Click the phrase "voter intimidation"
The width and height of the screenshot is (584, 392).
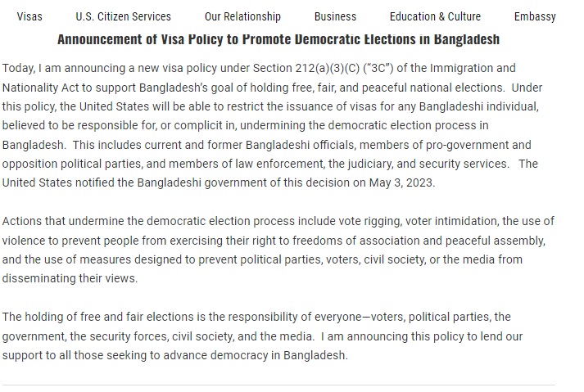point(443,221)
